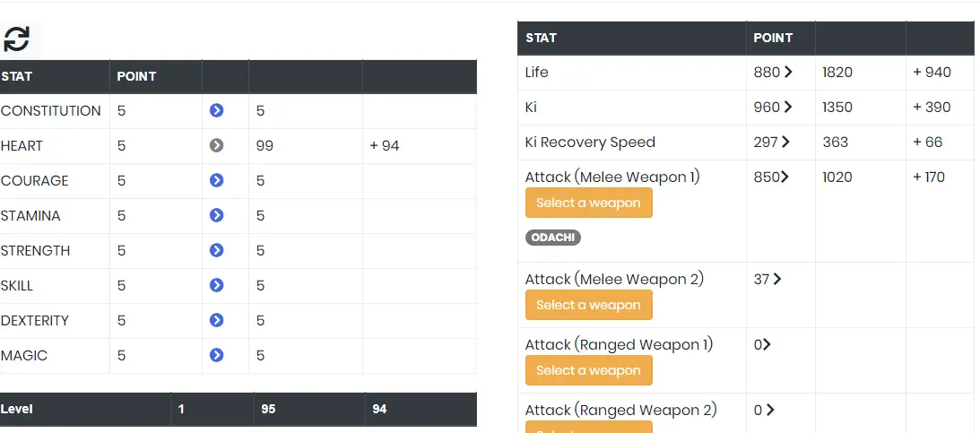Select a weapon for Melee Weapon 2
The height and width of the screenshot is (433, 980).
[x=588, y=305]
